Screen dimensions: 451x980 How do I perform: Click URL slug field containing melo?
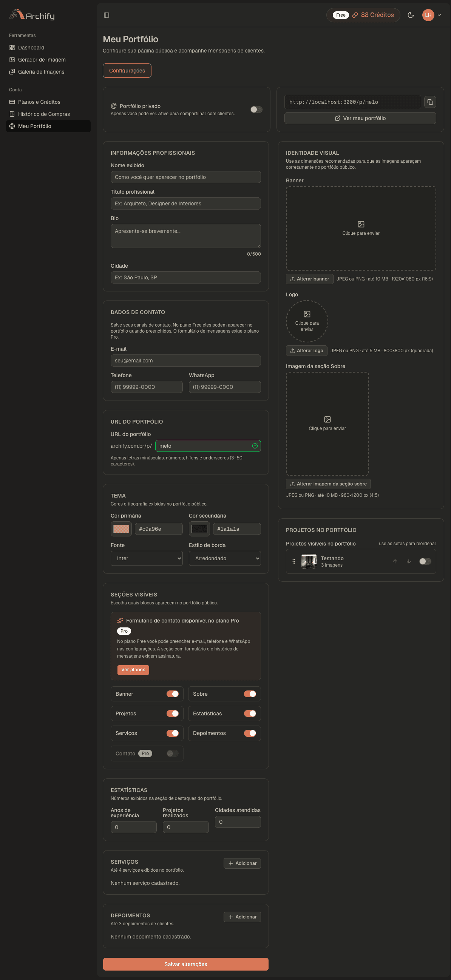pos(208,446)
